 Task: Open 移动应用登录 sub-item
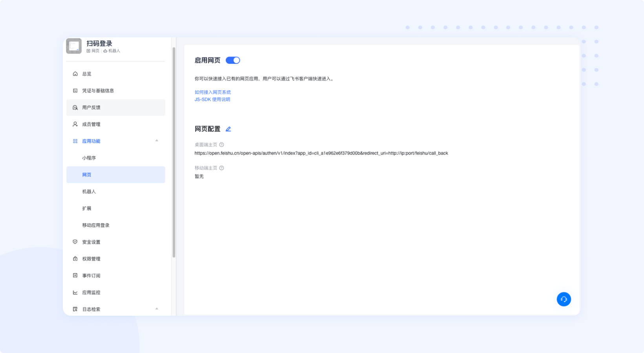pyautogui.click(x=115, y=225)
